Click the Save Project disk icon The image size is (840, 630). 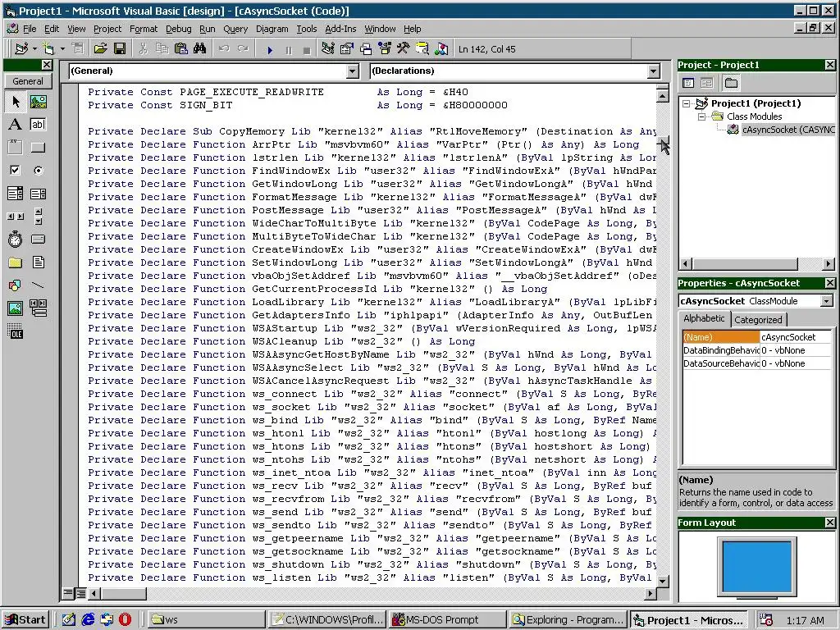tap(120, 49)
